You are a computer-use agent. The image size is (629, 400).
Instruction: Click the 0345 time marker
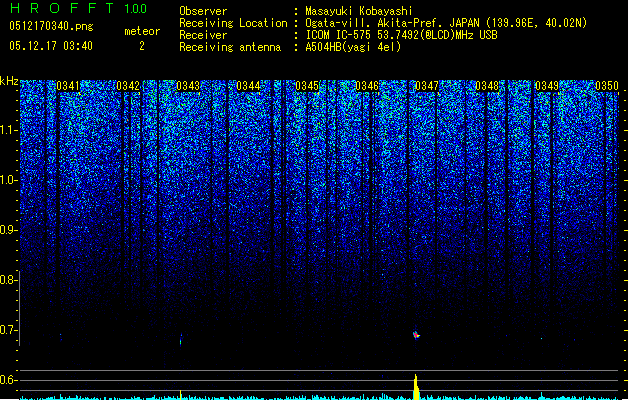coord(307,86)
